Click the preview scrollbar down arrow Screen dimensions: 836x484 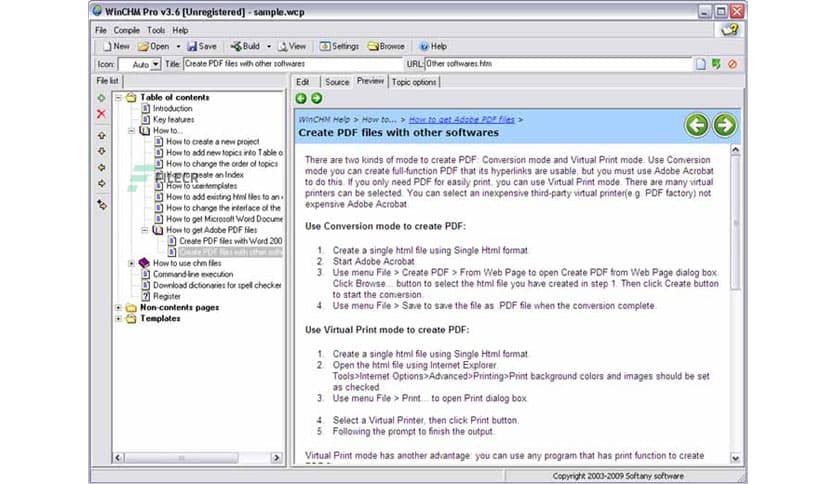[x=735, y=458]
